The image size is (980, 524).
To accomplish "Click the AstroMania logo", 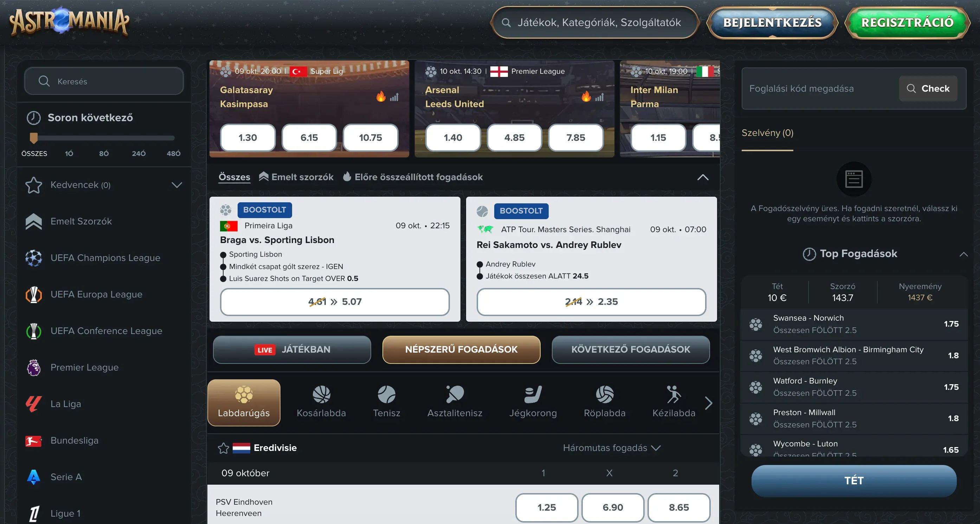I will (69, 22).
